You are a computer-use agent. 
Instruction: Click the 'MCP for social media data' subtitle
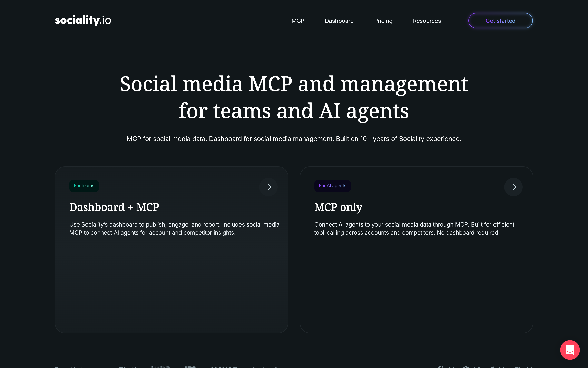[x=294, y=139]
